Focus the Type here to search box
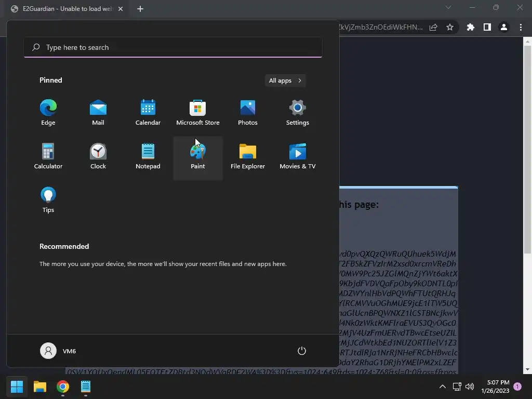This screenshot has width=532, height=399. (173, 47)
